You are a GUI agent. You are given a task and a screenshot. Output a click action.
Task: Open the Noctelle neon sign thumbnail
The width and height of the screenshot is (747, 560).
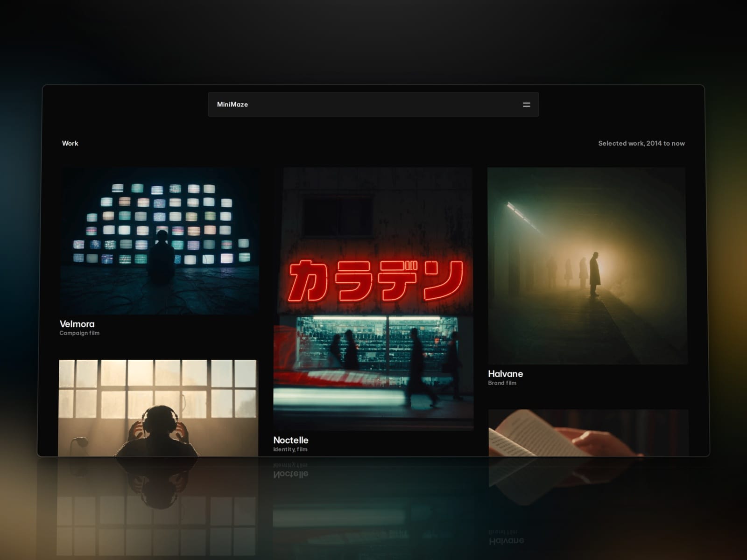point(373,299)
